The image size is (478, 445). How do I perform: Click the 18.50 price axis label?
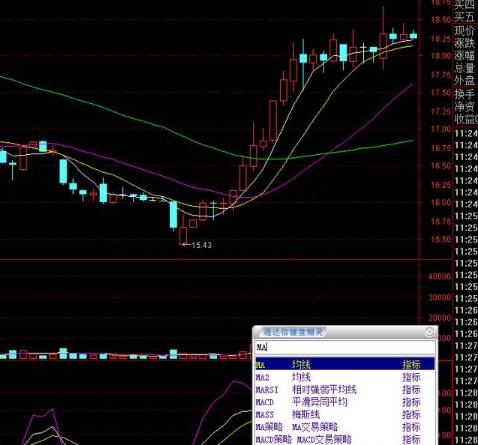(x=441, y=20)
